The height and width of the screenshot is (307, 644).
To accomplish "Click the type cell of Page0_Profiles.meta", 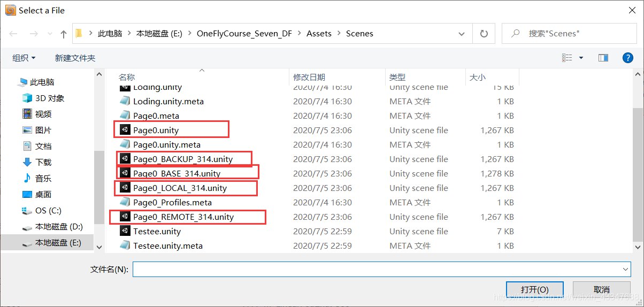I will tap(410, 202).
